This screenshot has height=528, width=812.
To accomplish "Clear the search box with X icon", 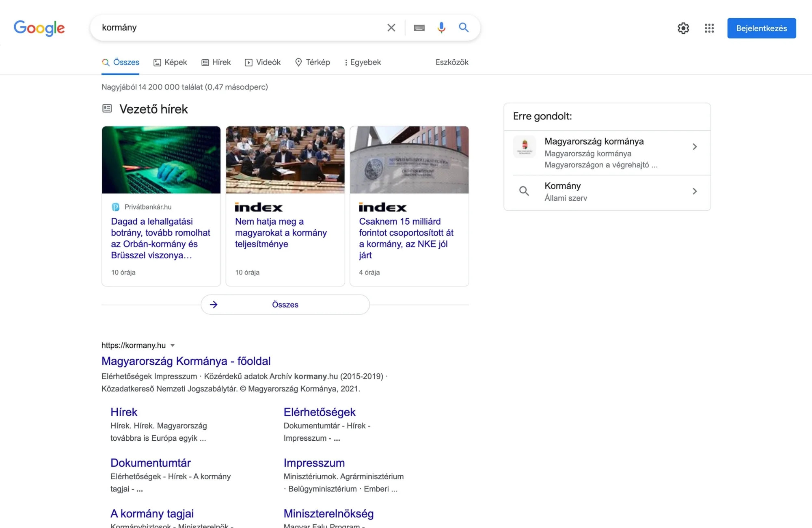I will (x=391, y=28).
